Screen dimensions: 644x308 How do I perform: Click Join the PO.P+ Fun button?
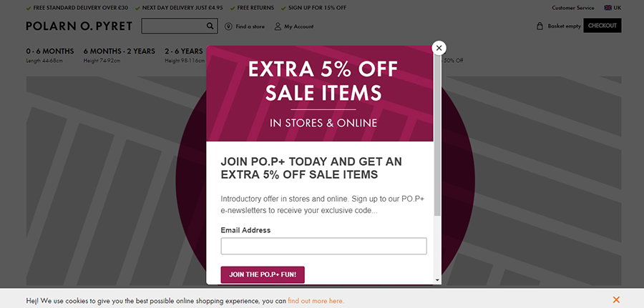click(x=263, y=275)
